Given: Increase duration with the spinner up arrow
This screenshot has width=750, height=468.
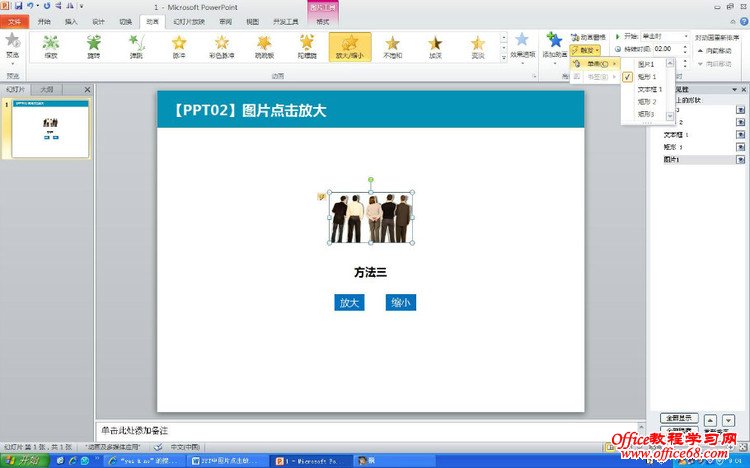Looking at the screenshot, I should (685, 46).
